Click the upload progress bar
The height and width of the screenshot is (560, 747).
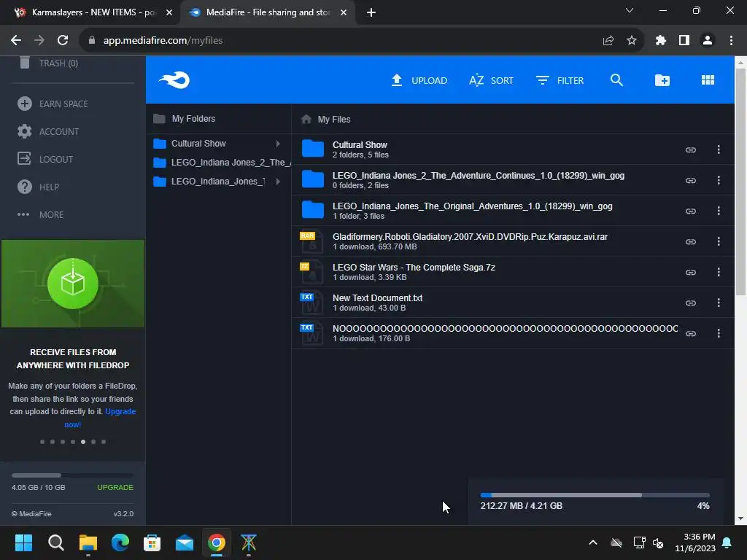pos(595,495)
